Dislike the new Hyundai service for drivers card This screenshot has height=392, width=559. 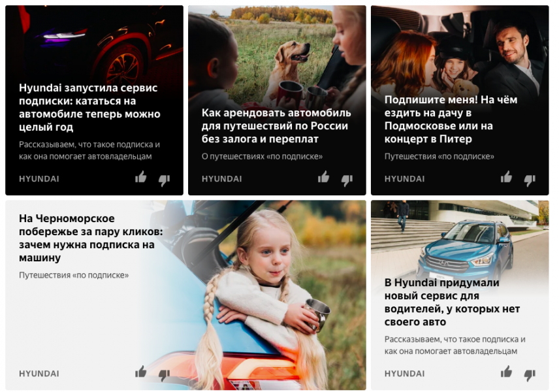pos(530,375)
